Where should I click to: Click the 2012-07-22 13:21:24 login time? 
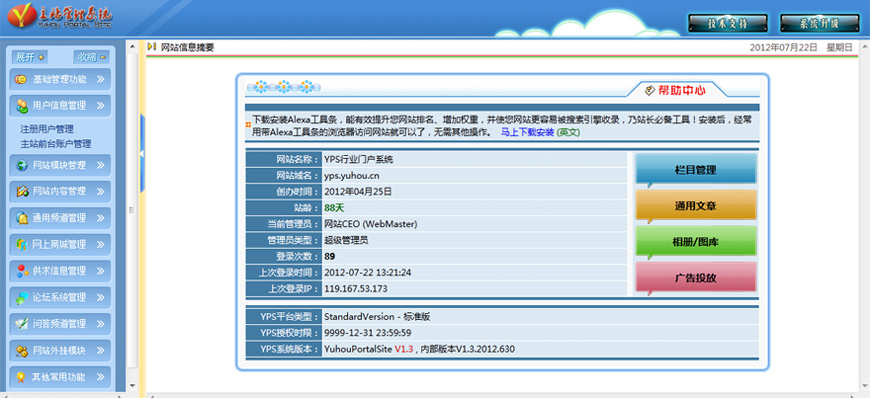[367, 273]
